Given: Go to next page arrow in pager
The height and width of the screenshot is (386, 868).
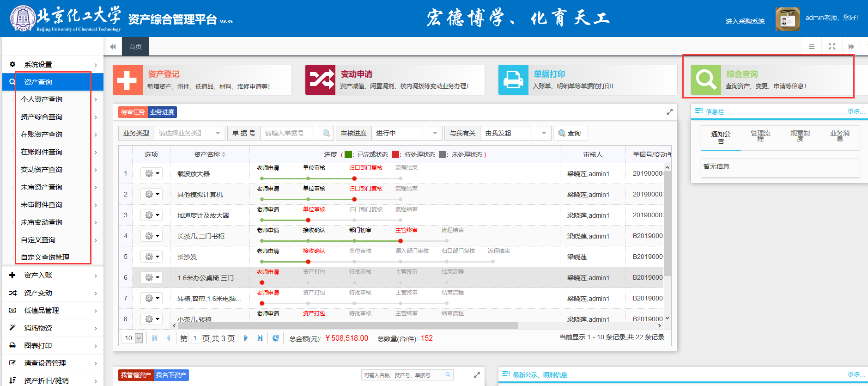Looking at the screenshot, I should tap(246, 338).
